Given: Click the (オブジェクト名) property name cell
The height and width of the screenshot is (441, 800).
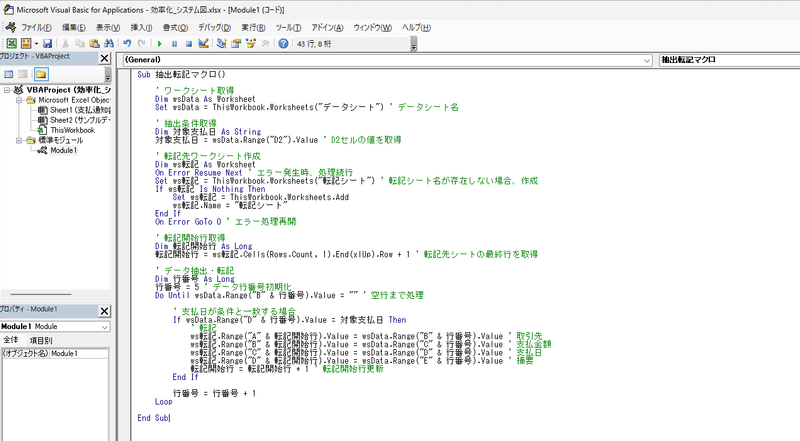Looking at the screenshot, I should pyautogui.click(x=26, y=353).
